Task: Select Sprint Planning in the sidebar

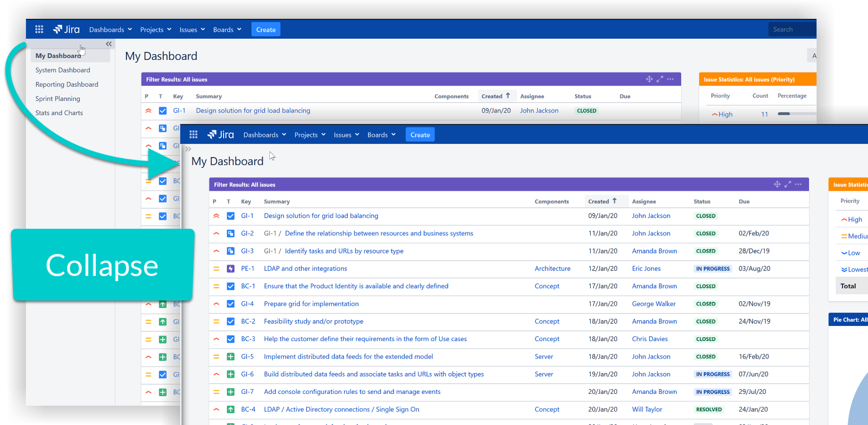Action: (x=58, y=99)
